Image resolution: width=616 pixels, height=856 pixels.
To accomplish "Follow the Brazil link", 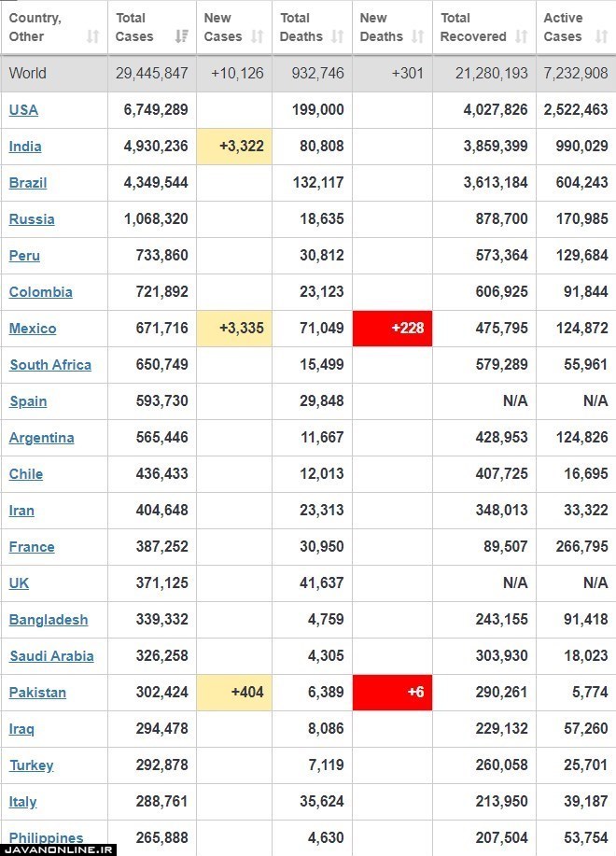I will pos(28,182).
